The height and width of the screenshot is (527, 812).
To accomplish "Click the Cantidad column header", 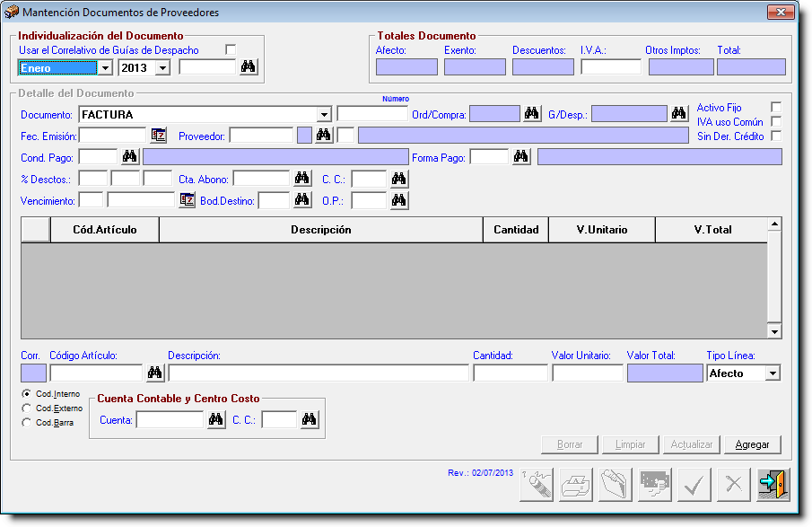I will coord(516,230).
